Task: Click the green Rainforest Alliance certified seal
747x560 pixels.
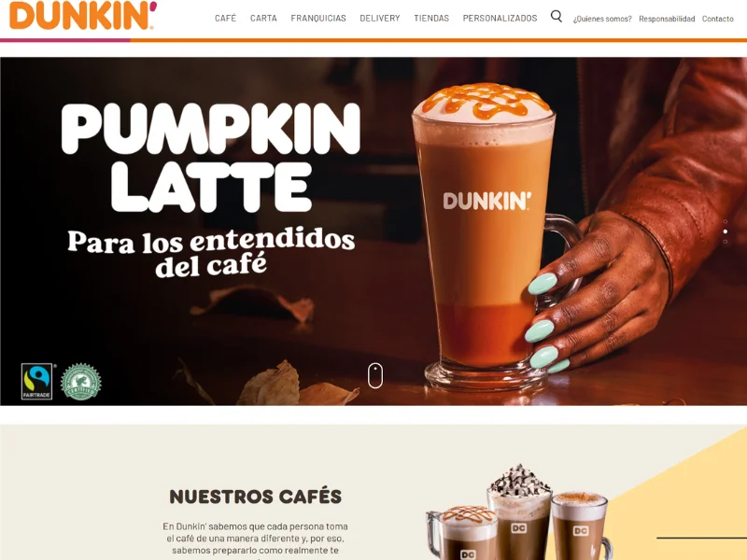Action: pyautogui.click(x=81, y=382)
